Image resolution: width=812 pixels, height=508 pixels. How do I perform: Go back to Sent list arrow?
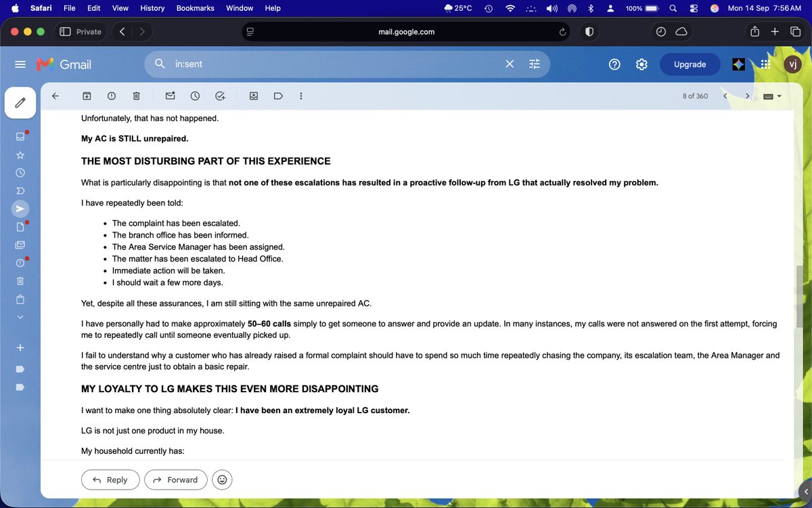pyautogui.click(x=55, y=96)
